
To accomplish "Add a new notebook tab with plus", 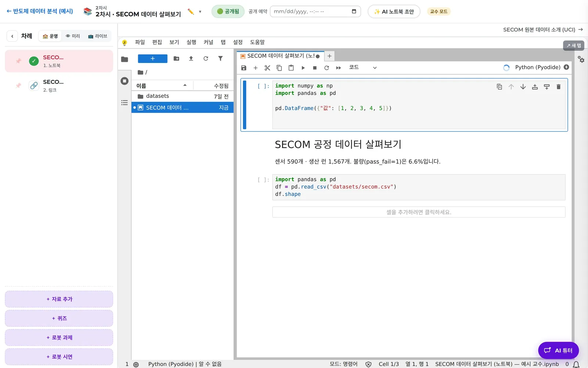I will pos(330,56).
